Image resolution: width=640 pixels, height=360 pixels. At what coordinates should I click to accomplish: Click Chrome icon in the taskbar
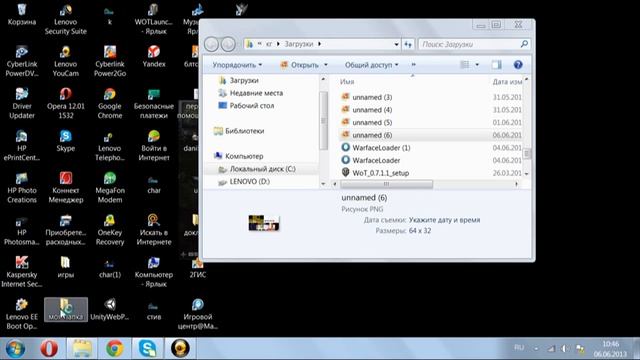(115, 349)
